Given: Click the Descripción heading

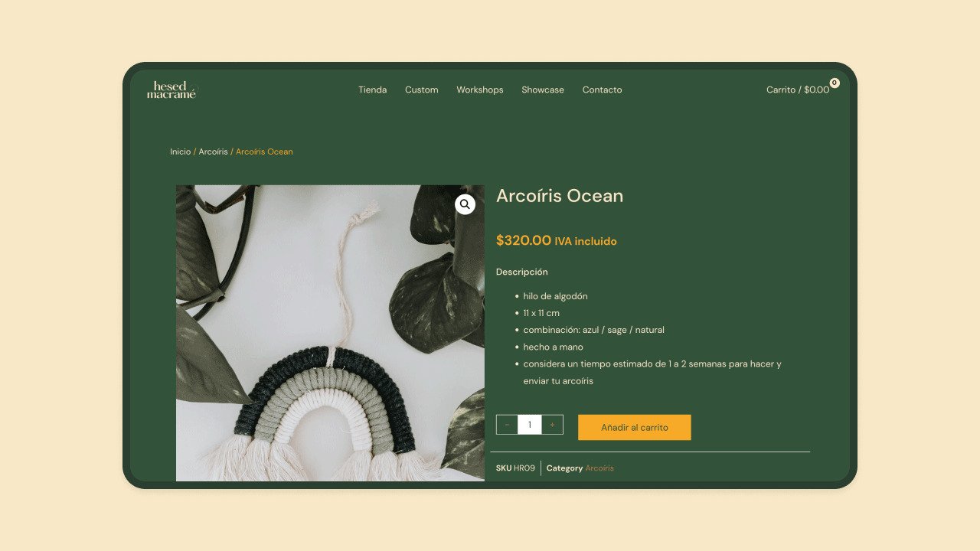Looking at the screenshot, I should pyautogui.click(x=522, y=272).
